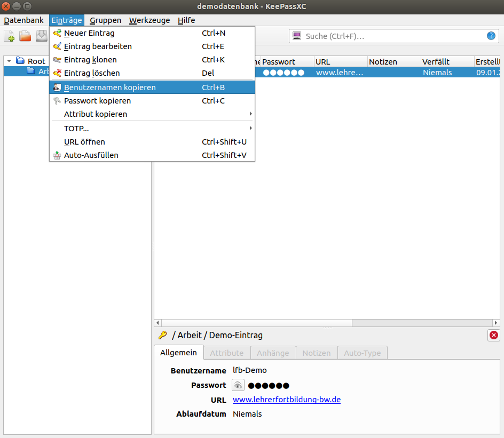Click the key icon beside Demo-Eintrag path
This screenshot has width=504, height=438.
coord(163,335)
